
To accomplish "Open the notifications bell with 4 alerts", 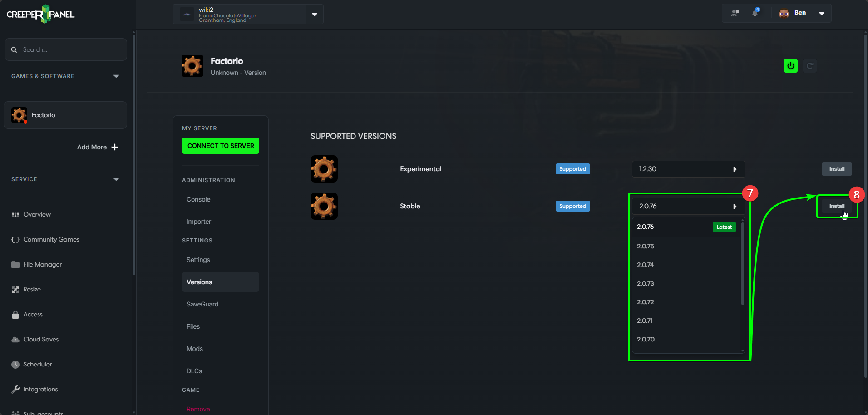I will (x=755, y=13).
